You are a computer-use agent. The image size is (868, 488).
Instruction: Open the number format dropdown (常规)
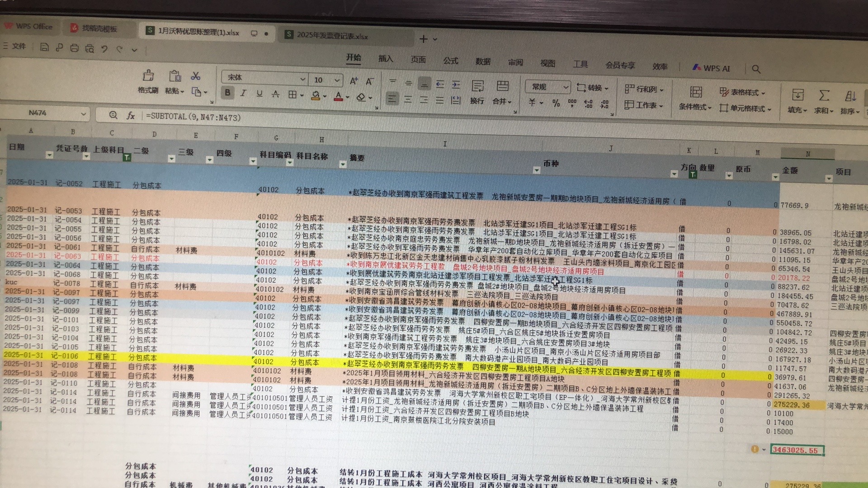click(566, 87)
